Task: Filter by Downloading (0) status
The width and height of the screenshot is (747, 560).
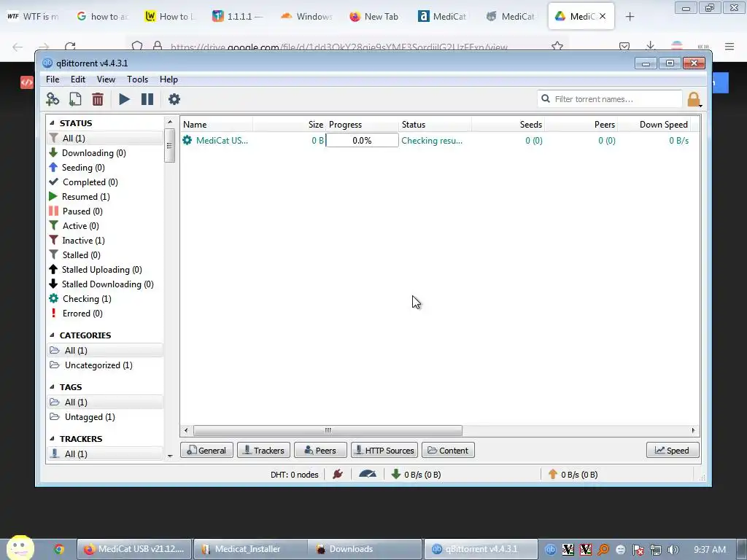Action: (x=105, y=153)
